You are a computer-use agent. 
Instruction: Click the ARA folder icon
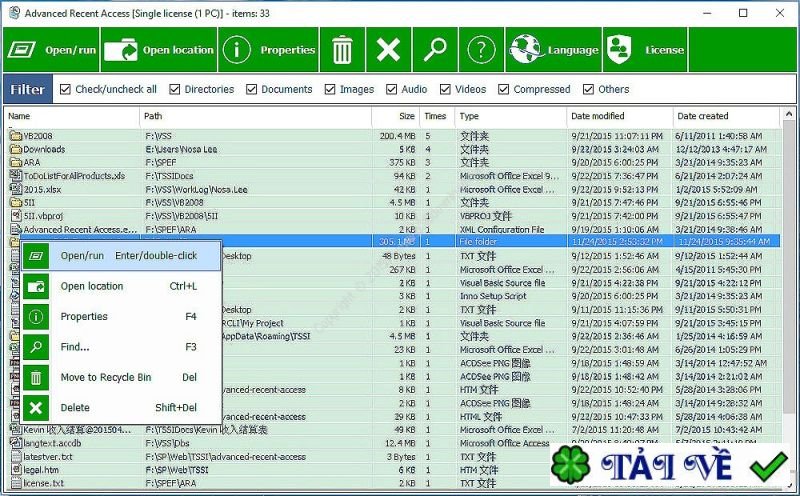pyautogui.click(x=16, y=162)
